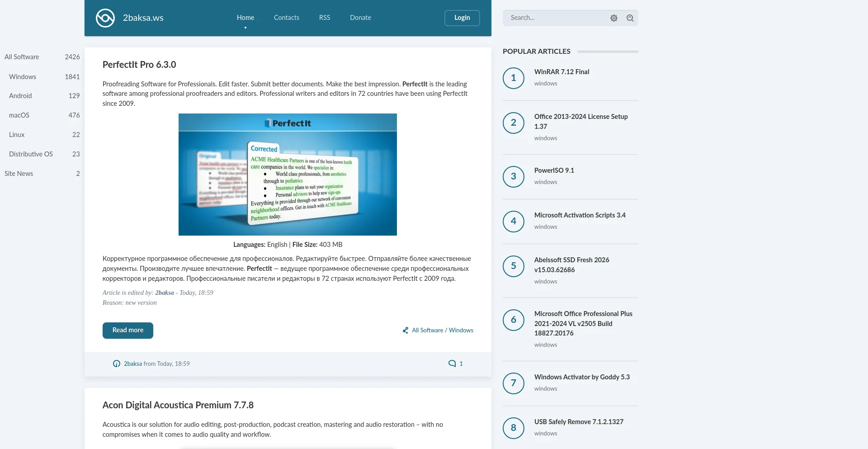This screenshot has width=868, height=449.
Task: Click the Windows category link under article
Action: pyautogui.click(x=461, y=331)
